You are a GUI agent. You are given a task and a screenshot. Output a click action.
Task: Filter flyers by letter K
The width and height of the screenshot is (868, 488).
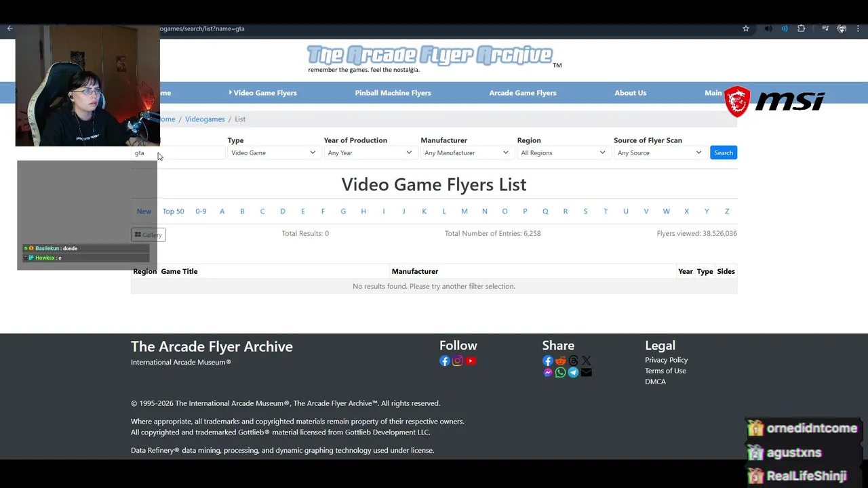(424, 211)
